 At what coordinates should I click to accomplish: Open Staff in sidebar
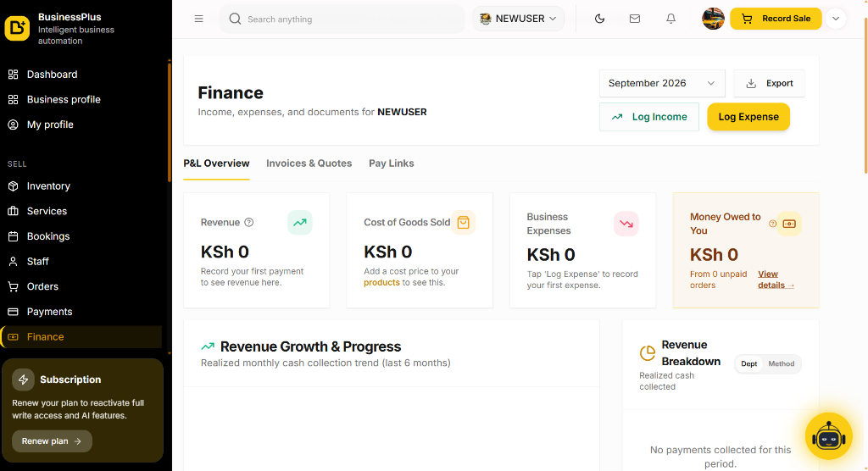(83, 261)
